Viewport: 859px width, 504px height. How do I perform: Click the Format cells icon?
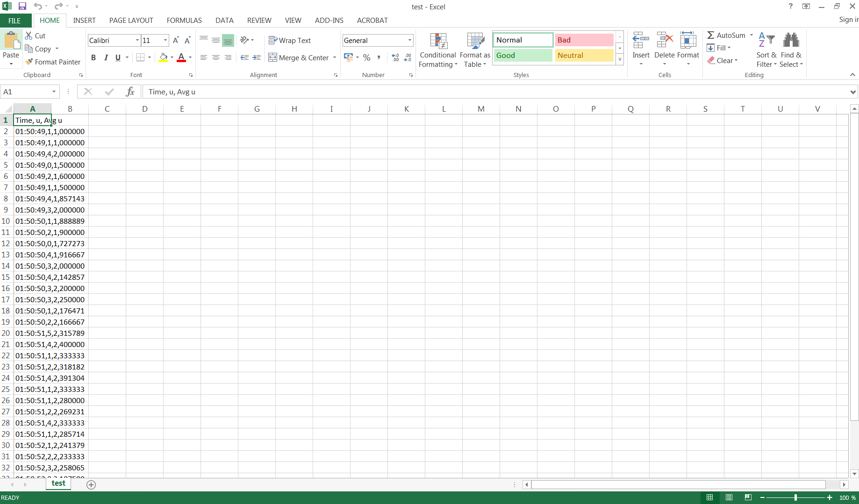(688, 40)
